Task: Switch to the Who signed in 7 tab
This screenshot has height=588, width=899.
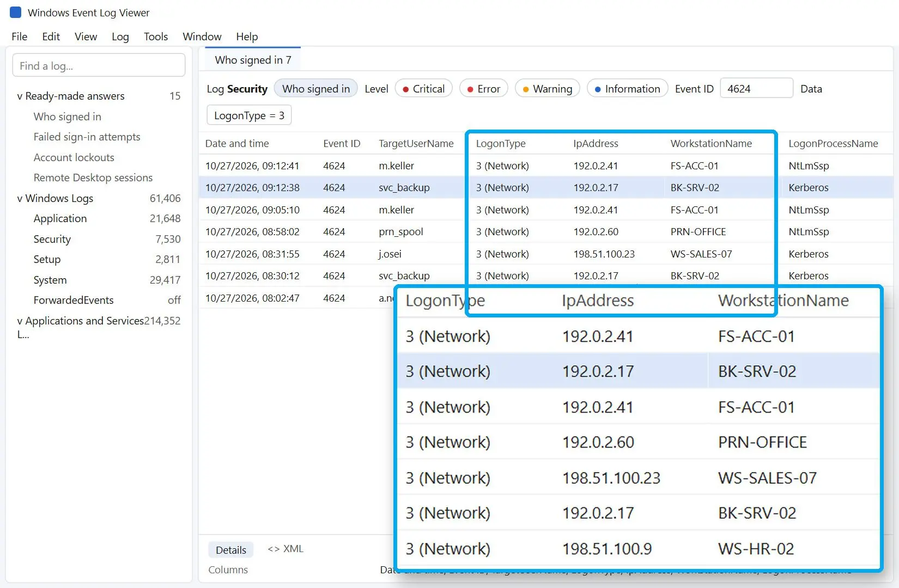Action: coord(253,59)
